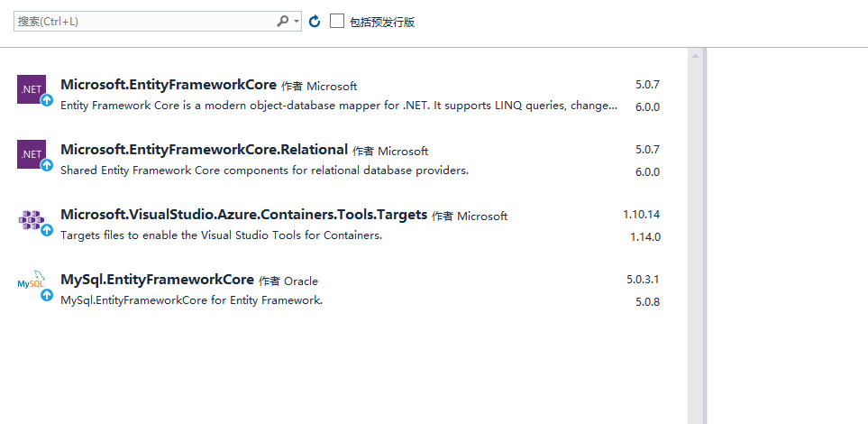Click the Azure Containers Tools package icon
The width and height of the screenshot is (868, 424).
[x=31, y=219]
